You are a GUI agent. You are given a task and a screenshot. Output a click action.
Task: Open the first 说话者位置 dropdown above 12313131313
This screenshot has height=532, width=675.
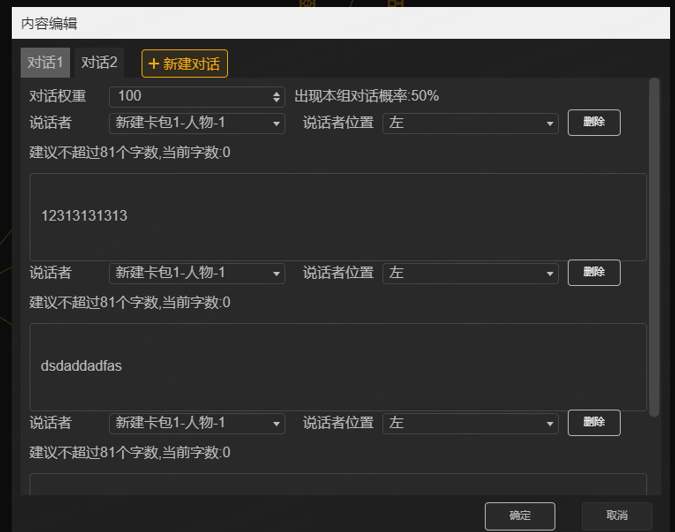point(470,123)
